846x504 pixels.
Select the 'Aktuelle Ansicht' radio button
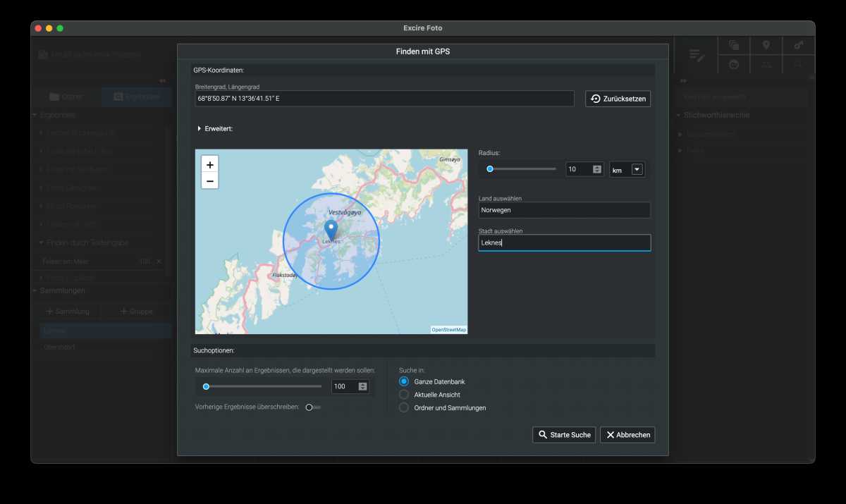coord(404,395)
